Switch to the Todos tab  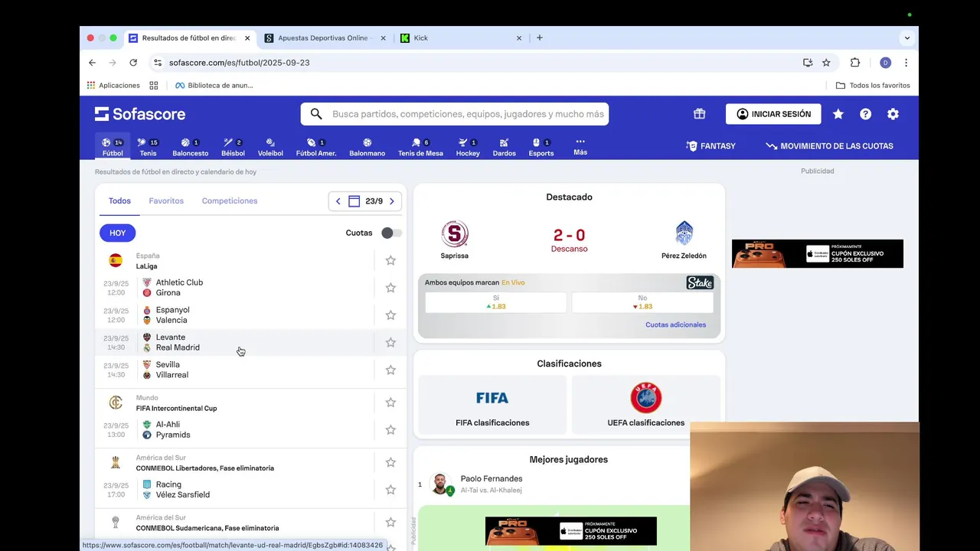119,201
